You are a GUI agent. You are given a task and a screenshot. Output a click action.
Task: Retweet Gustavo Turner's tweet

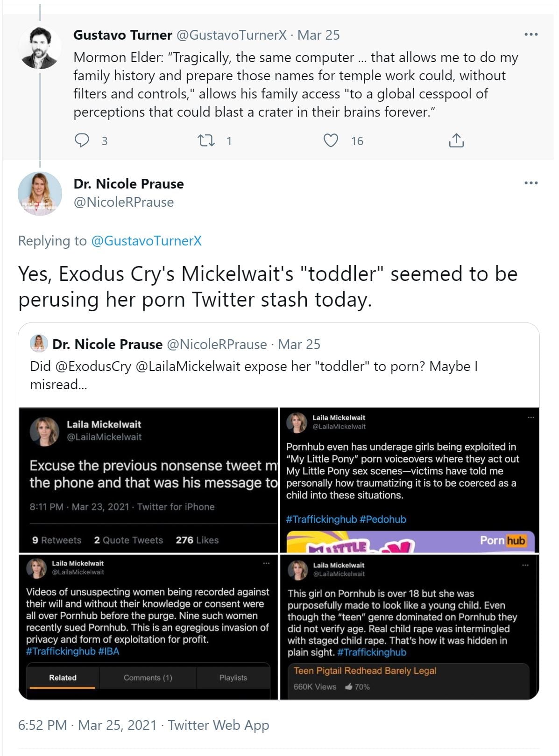[x=206, y=140]
